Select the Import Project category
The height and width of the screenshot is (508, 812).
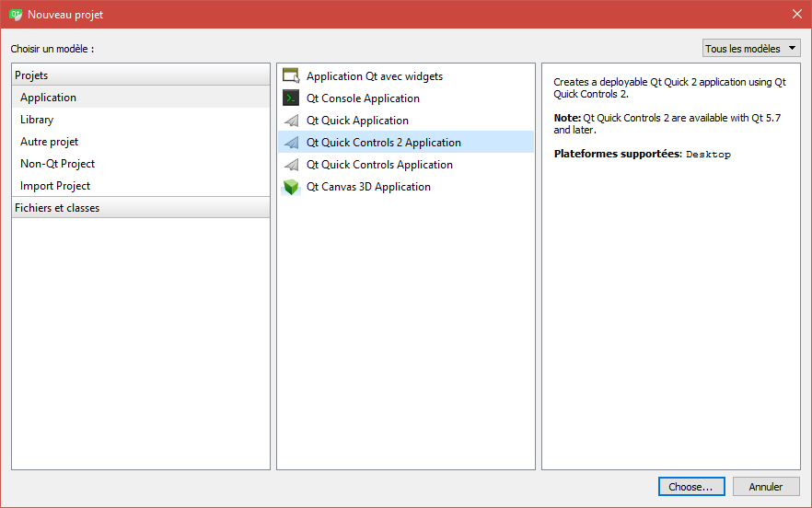(140, 185)
